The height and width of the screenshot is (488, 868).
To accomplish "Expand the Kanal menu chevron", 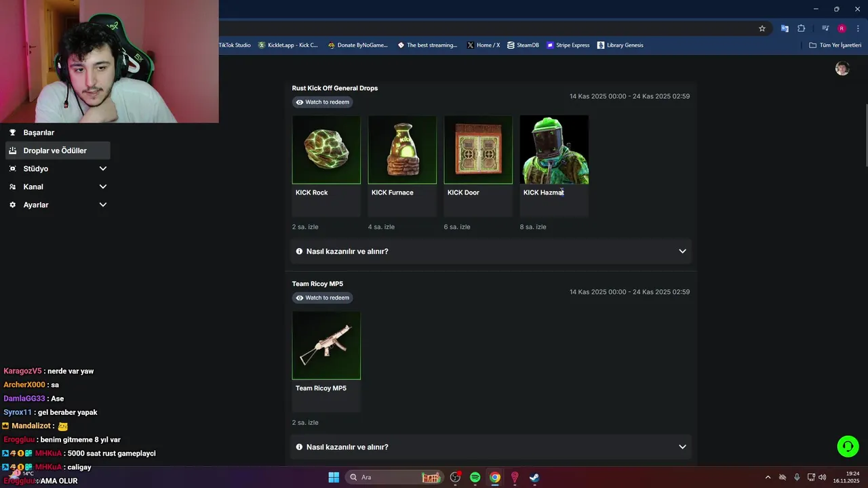I will point(103,186).
